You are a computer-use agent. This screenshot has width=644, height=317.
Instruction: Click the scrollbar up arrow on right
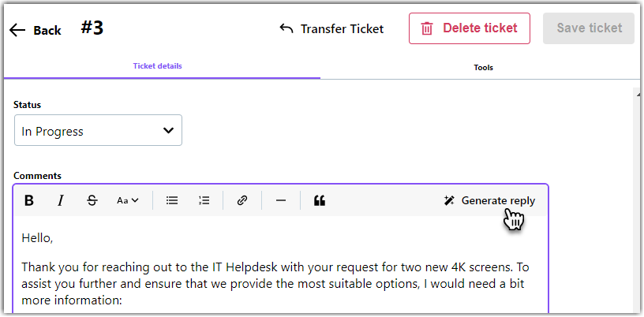tap(638, 95)
